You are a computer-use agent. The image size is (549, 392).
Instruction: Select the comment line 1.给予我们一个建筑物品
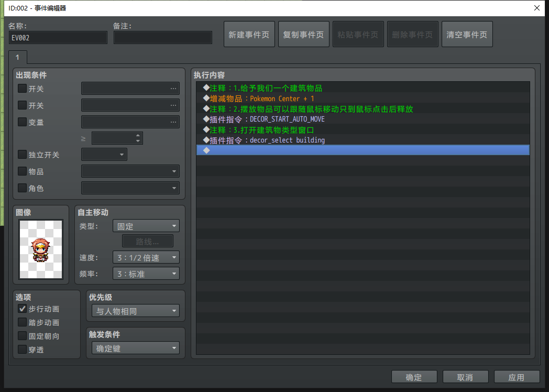[363, 88]
